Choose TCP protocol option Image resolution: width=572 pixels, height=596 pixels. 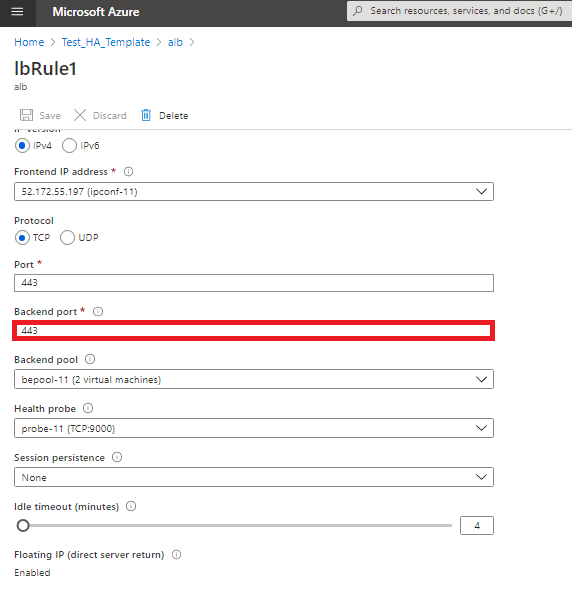click(x=22, y=238)
